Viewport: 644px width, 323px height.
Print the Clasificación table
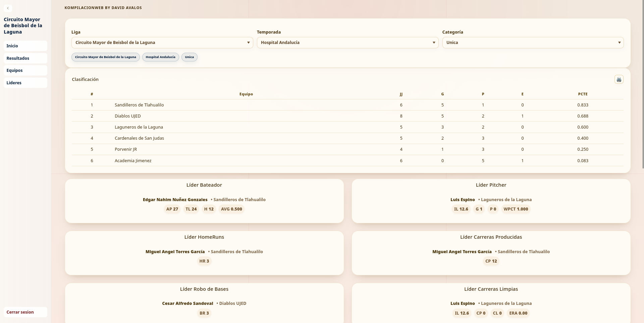pyautogui.click(x=619, y=79)
